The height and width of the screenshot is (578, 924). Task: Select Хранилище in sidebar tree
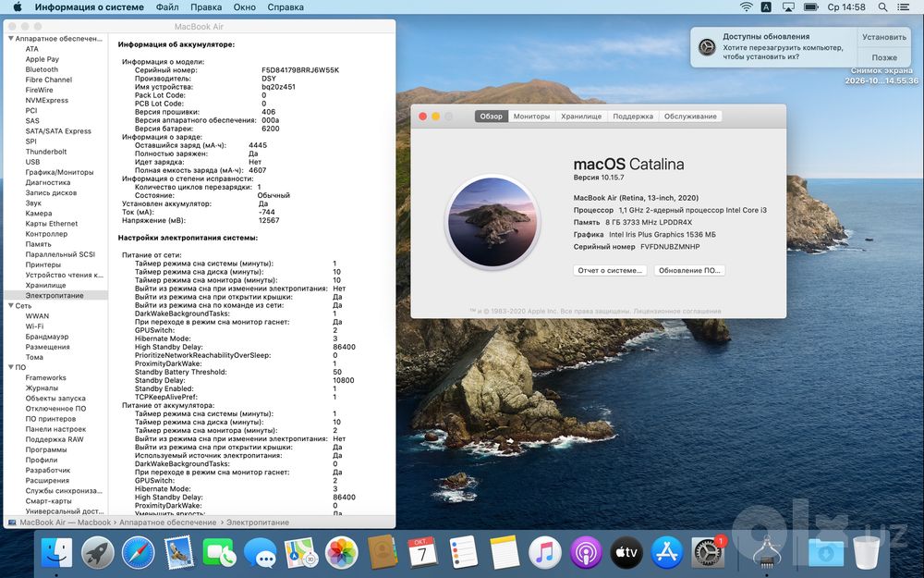45,285
